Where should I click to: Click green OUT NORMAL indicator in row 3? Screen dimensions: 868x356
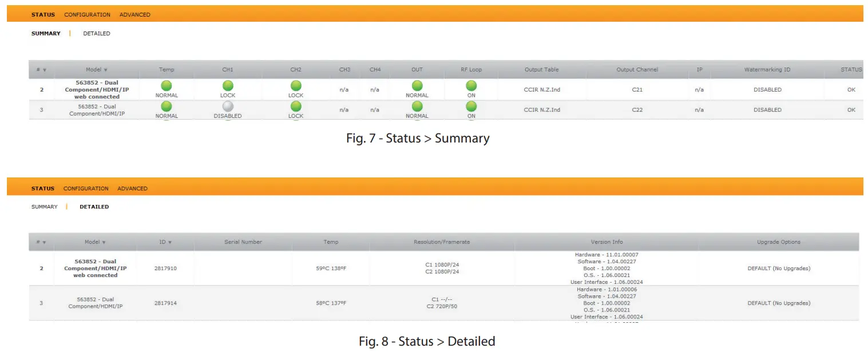tap(417, 106)
